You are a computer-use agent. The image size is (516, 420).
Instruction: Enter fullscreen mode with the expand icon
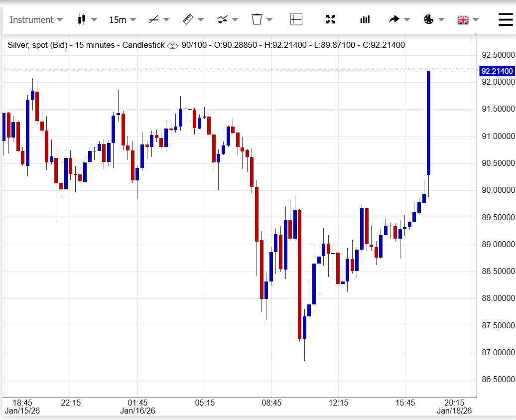(x=331, y=19)
